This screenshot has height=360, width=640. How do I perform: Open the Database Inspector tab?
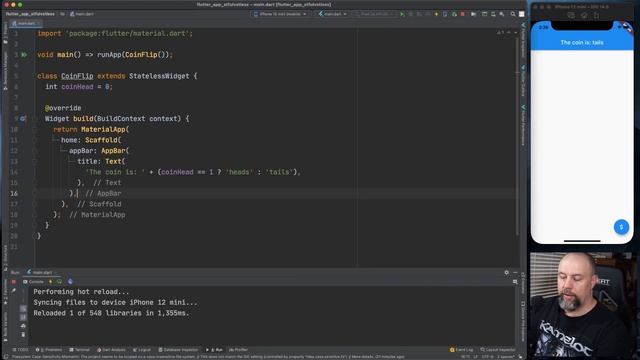[x=178, y=350]
